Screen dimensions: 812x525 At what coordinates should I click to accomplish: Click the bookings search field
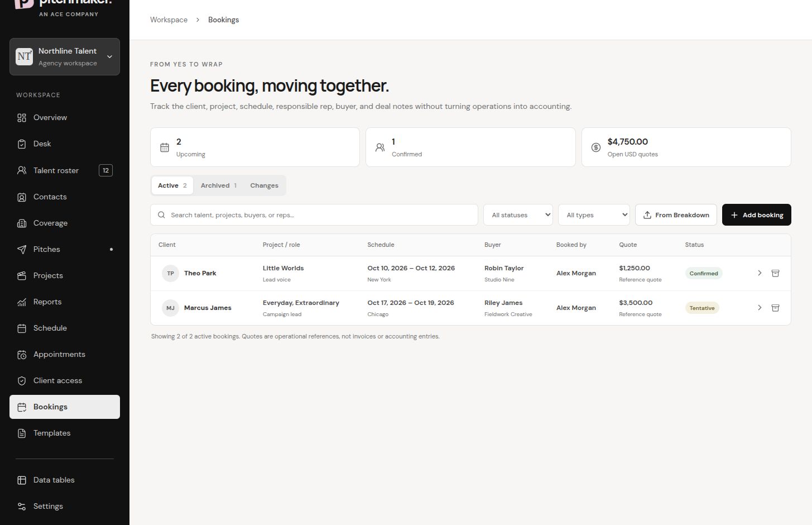[x=314, y=215]
